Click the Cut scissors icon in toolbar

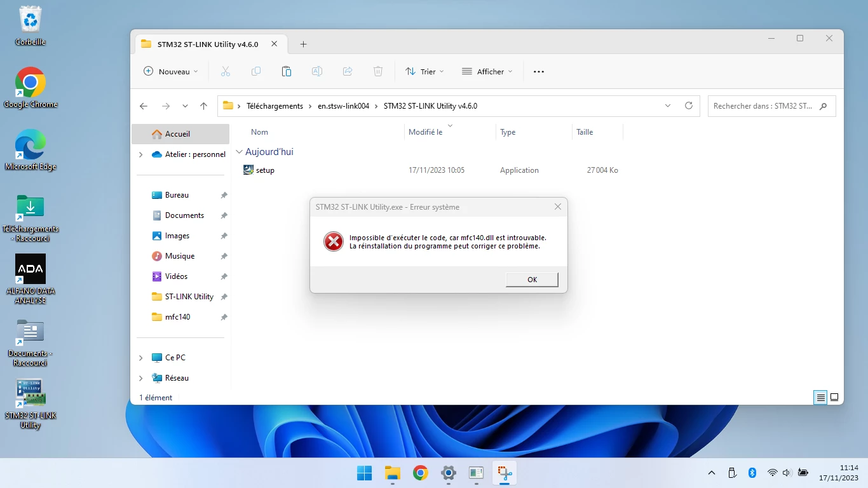point(225,72)
